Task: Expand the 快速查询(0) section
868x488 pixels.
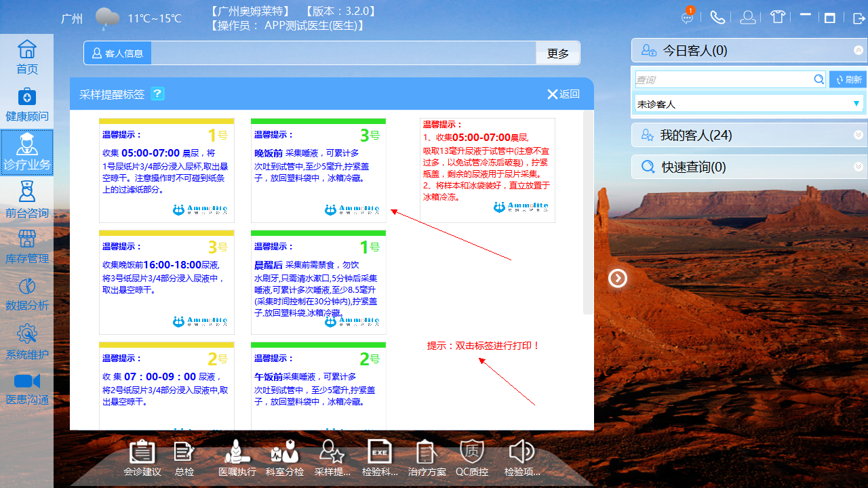Action: click(x=859, y=166)
